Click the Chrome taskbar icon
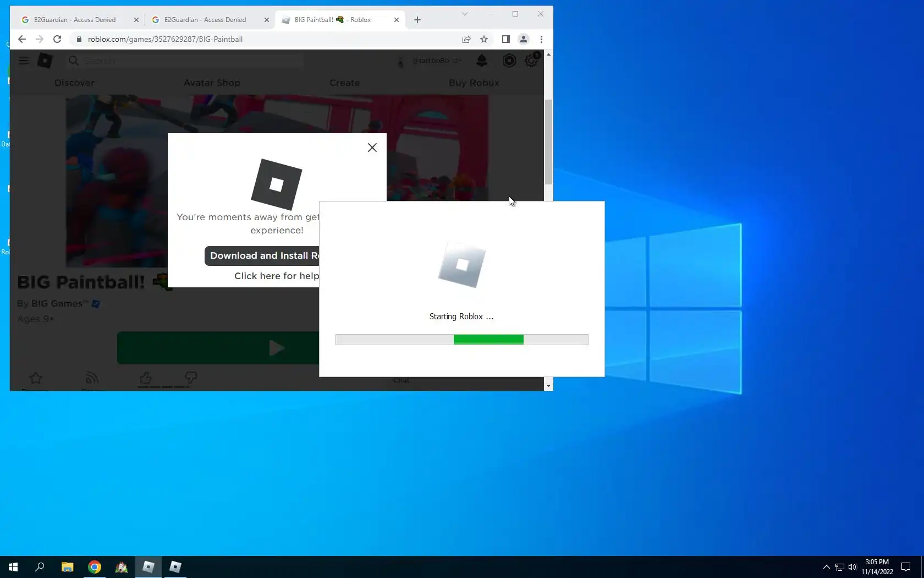The height and width of the screenshot is (578, 924). 95,567
